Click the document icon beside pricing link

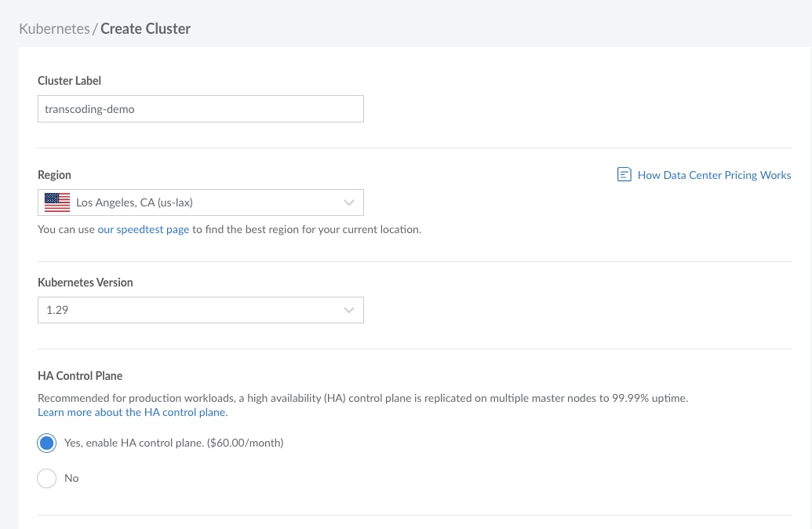coord(624,175)
